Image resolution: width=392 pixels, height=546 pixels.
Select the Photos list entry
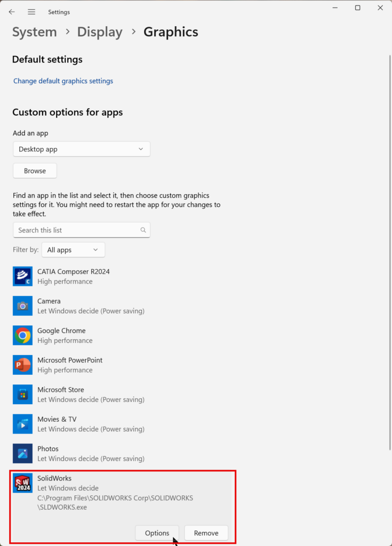122,453
